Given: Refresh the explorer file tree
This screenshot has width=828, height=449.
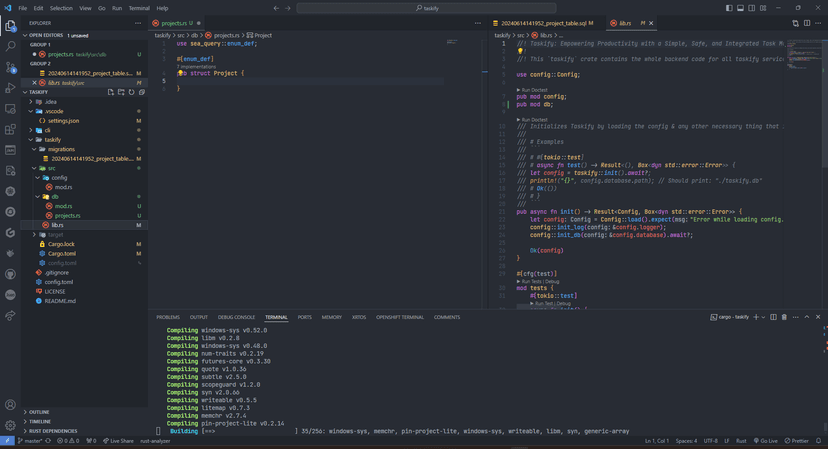Looking at the screenshot, I should [131, 92].
